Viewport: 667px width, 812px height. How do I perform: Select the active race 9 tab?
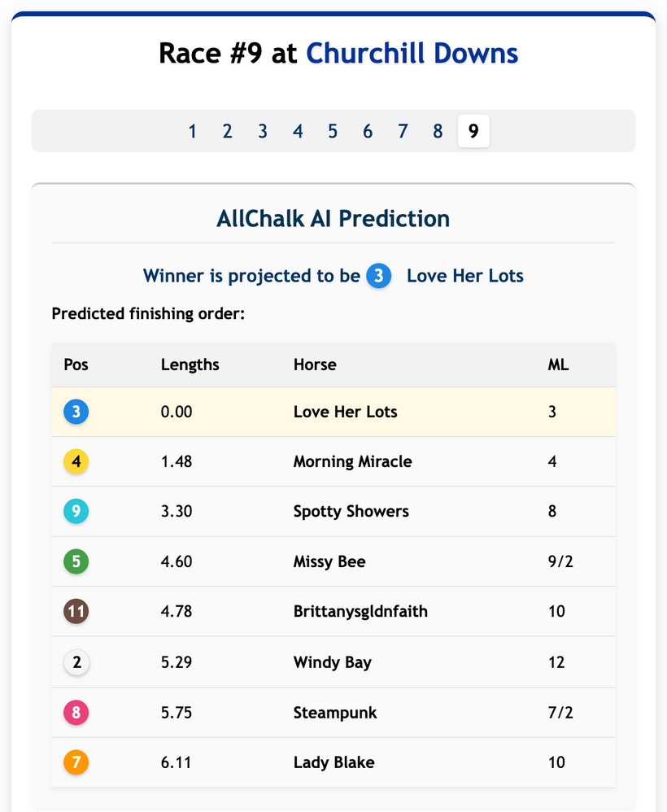[473, 131]
